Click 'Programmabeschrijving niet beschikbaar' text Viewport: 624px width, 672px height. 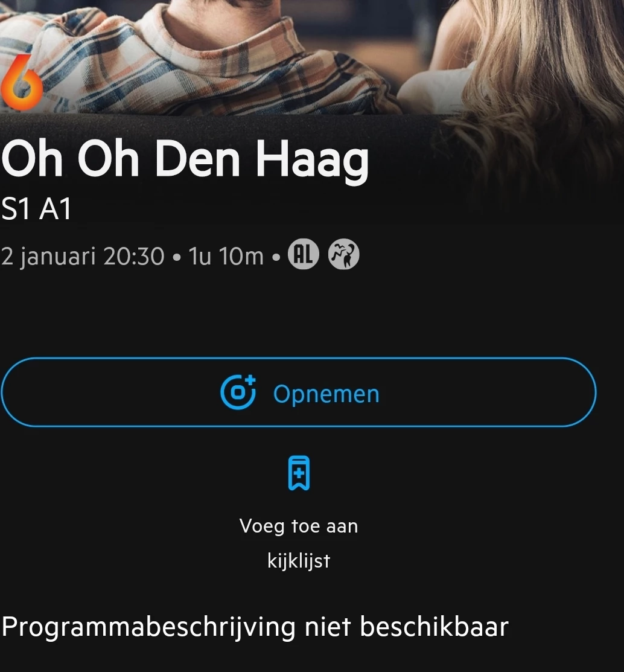pyautogui.click(x=255, y=628)
